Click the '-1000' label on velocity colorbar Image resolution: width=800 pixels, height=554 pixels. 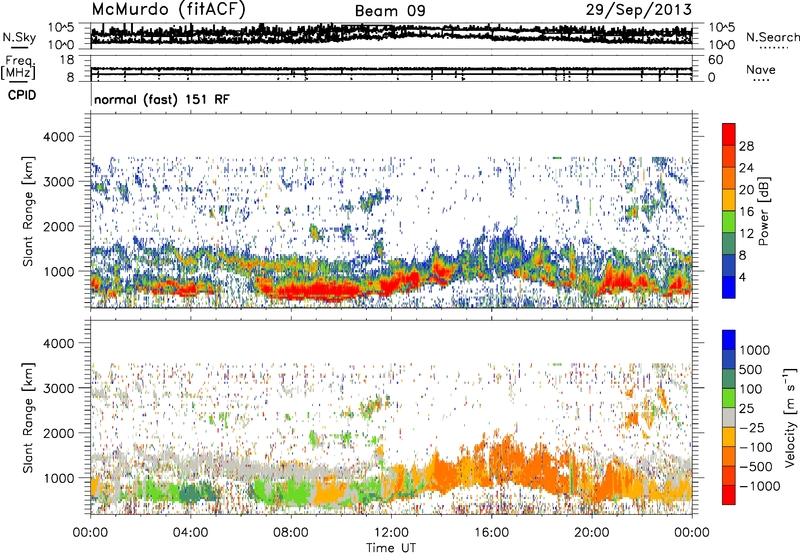(x=759, y=486)
